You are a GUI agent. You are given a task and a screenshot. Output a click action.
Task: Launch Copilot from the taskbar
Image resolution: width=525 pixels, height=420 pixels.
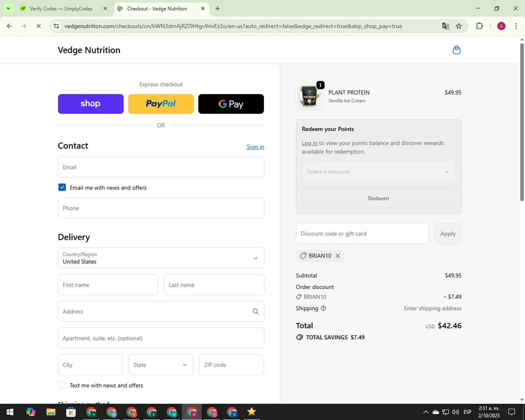coord(31,412)
